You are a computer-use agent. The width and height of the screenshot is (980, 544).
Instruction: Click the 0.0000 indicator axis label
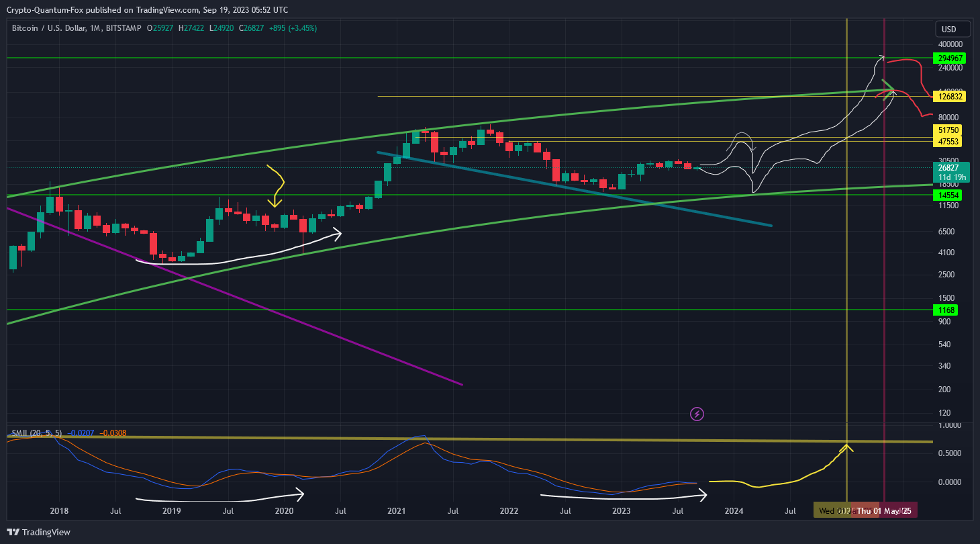pos(949,482)
